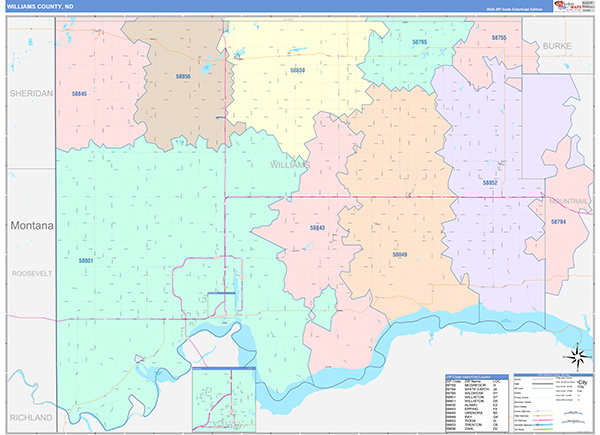Select the 58755 label on the map

click(x=499, y=37)
